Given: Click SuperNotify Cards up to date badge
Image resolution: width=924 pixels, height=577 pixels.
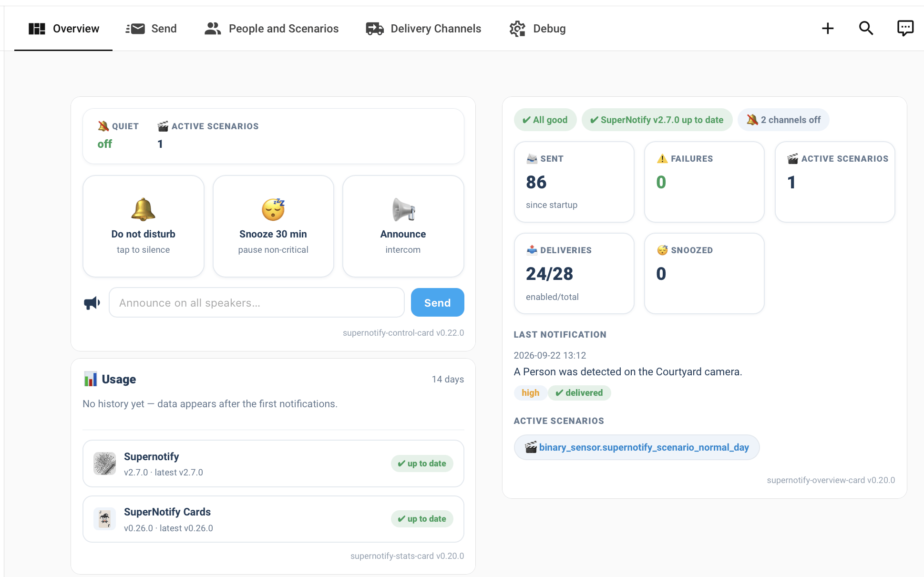Looking at the screenshot, I should 422,519.
